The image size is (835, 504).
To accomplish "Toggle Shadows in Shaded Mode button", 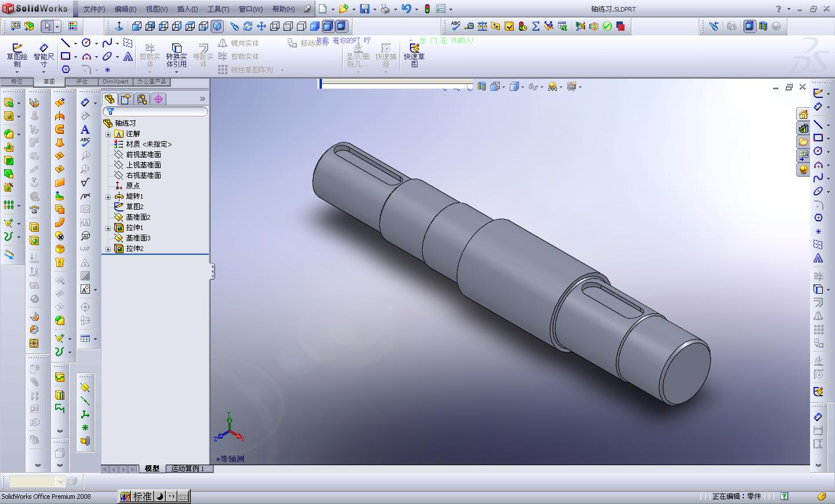I will [x=341, y=26].
